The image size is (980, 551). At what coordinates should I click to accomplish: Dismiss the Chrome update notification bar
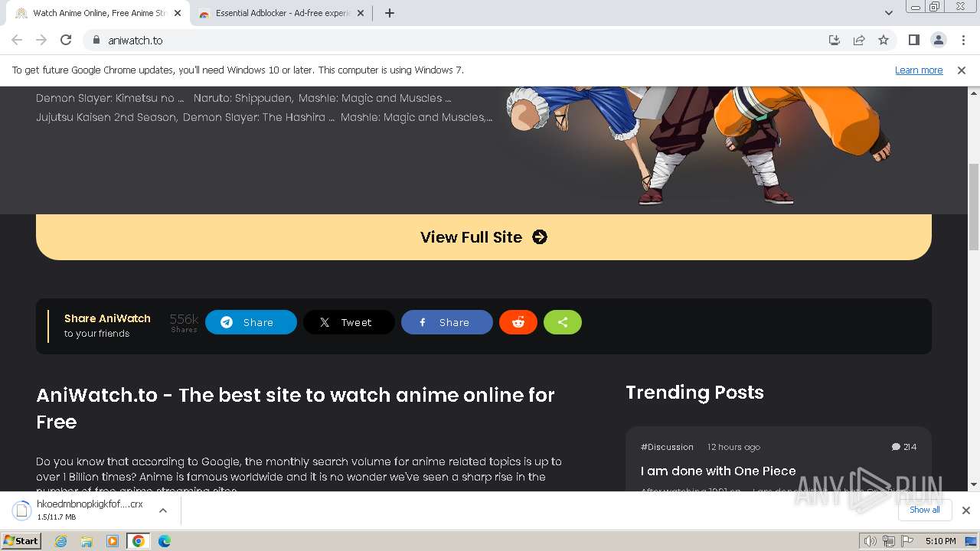tap(961, 70)
